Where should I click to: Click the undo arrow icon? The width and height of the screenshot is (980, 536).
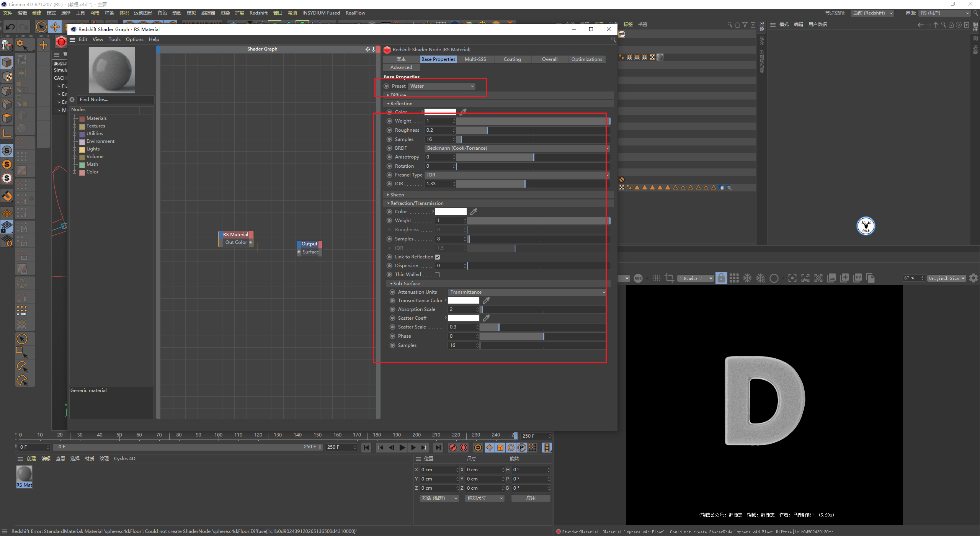click(x=10, y=27)
